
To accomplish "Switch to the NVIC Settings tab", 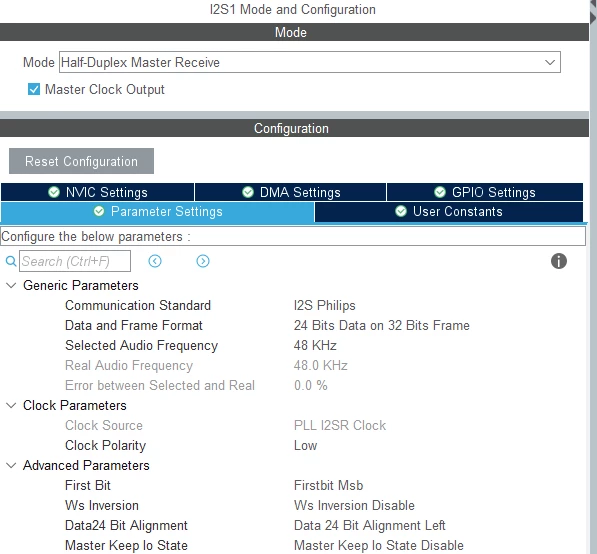I will tap(97, 192).
